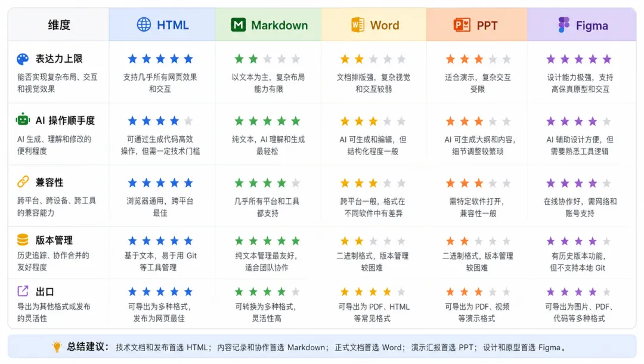The image size is (644, 364).
Task: Click the PPT PowerPoint icon
Action: [462, 25]
